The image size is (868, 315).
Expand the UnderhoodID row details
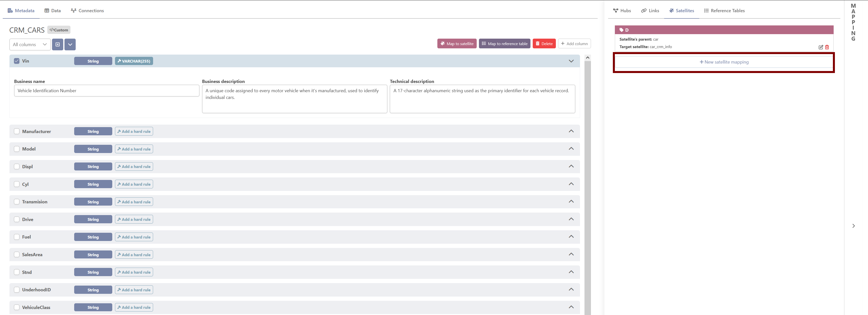571,289
